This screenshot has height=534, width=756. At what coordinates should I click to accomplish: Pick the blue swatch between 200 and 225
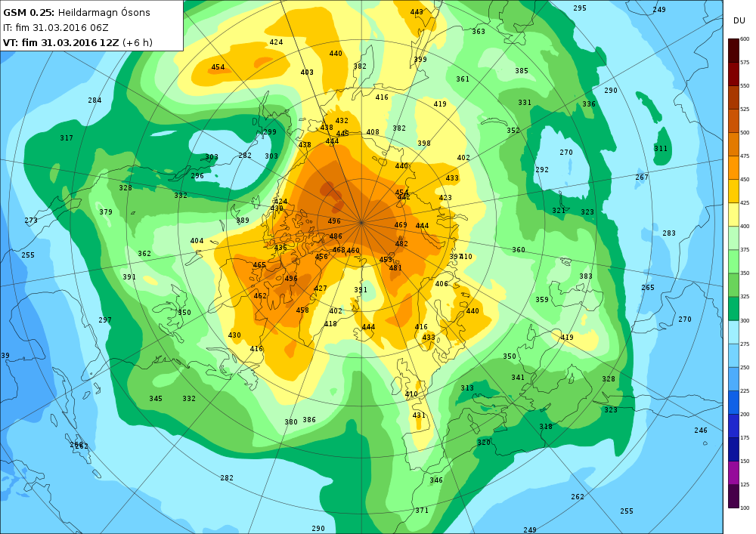pyautogui.click(x=733, y=402)
